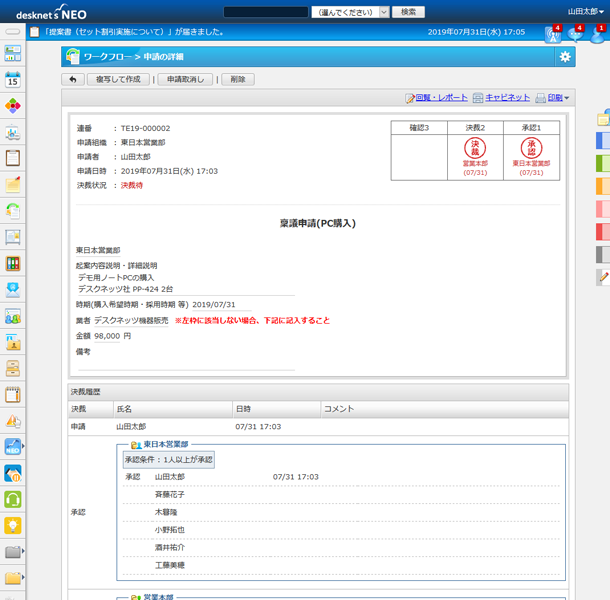Click the pencil icon on right edge
Image resolution: width=610 pixels, height=600 pixels.
pyautogui.click(x=603, y=277)
